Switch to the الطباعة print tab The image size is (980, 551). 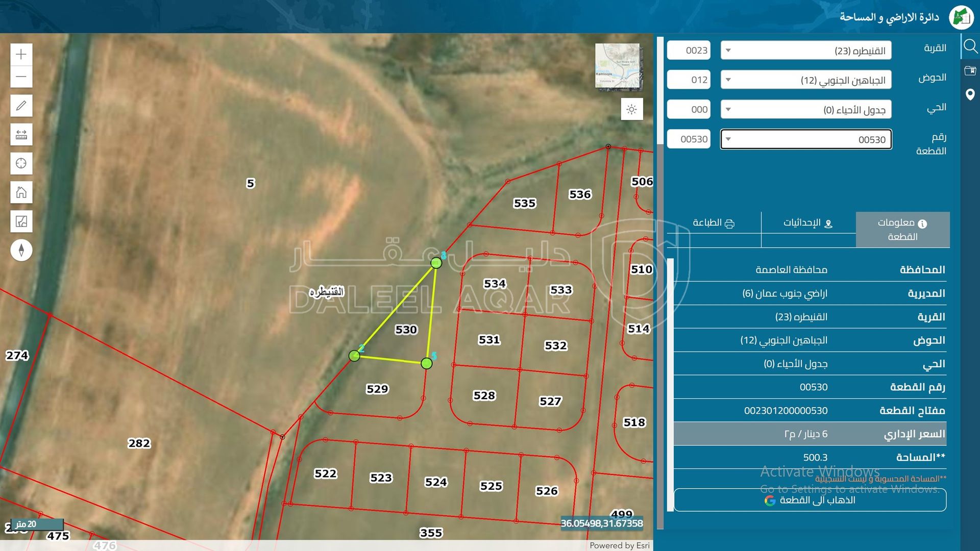point(713,223)
